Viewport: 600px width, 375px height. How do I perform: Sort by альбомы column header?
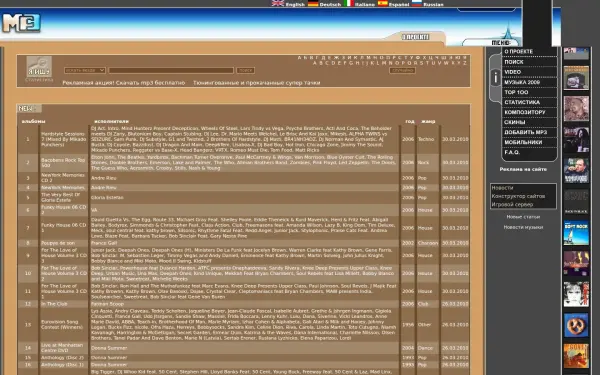(33, 122)
